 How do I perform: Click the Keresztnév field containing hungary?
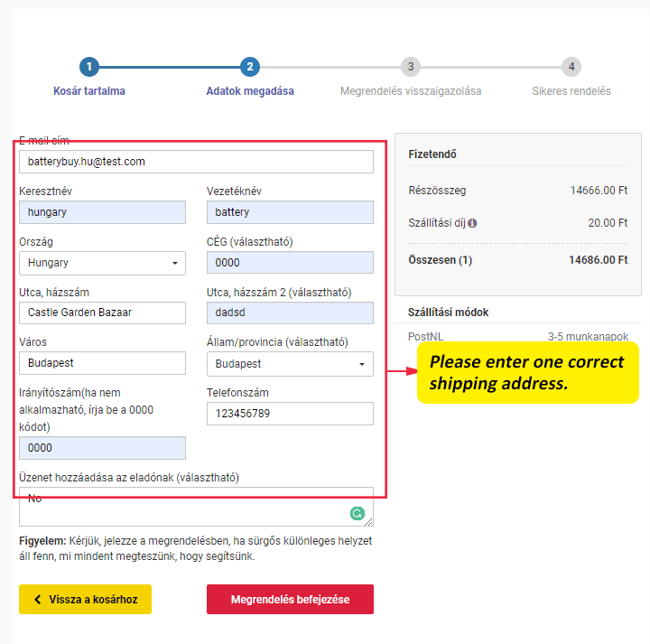tap(102, 212)
